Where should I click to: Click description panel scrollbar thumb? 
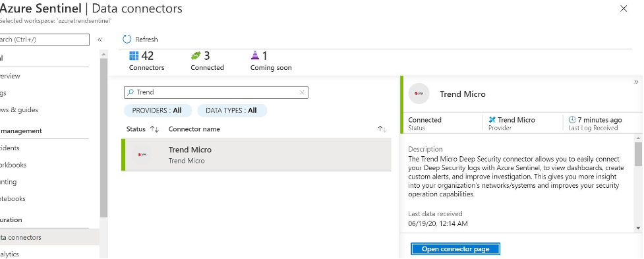[638, 154]
